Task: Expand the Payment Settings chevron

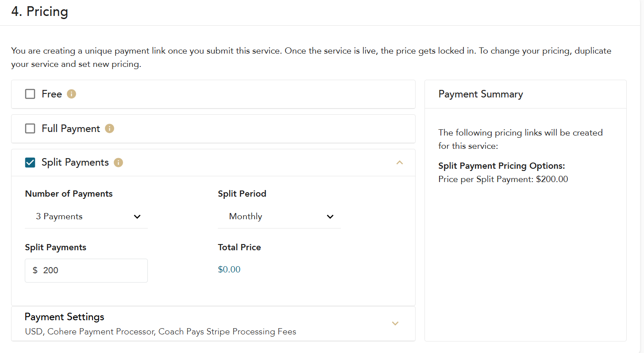Action: click(395, 323)
